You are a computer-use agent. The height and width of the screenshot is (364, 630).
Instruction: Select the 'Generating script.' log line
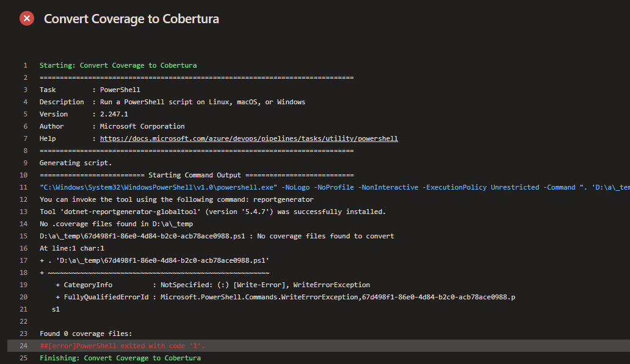point(76,163)
